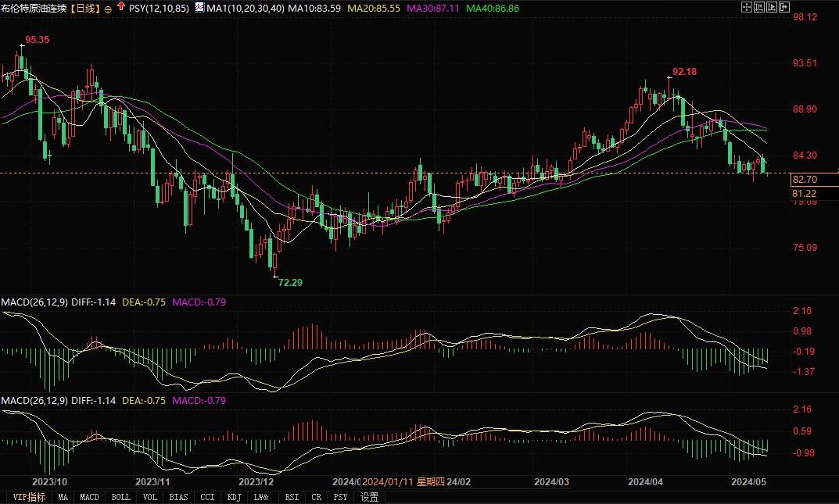Click the blue MA1 chart icon
Viewport: 839px width, 504px height.
(x=199, y=7)
